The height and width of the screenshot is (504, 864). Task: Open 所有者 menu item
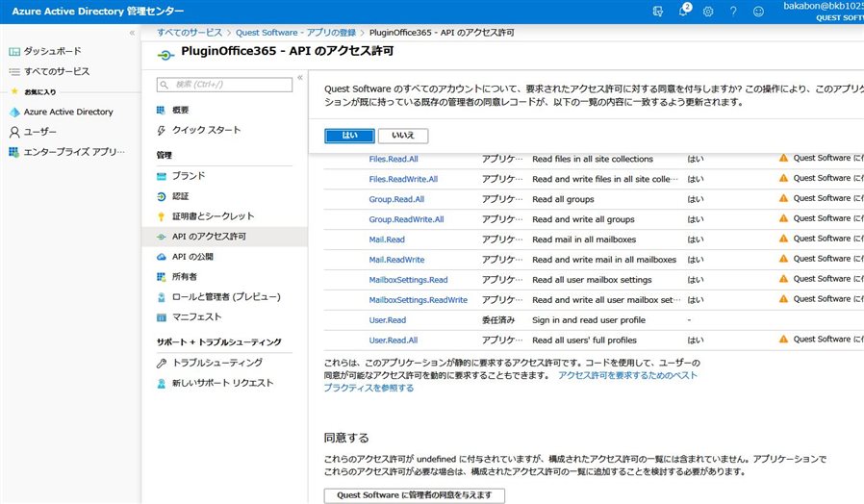(x=184, y=277)
